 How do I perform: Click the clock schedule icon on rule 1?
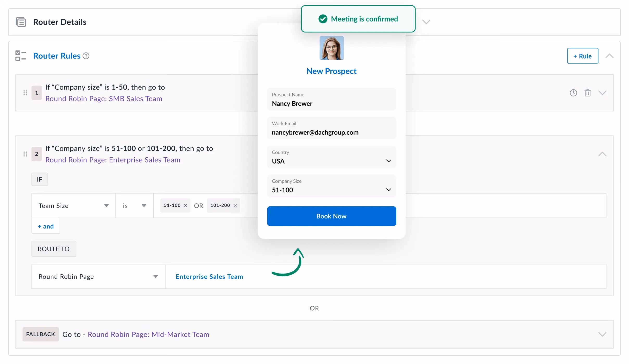coord(573,93)
